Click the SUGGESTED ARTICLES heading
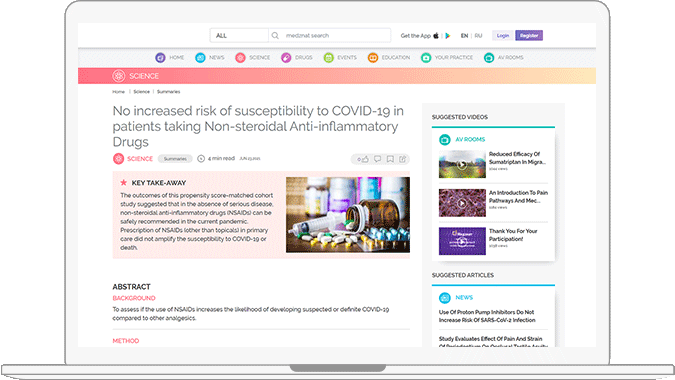Viewport: 675px width, 380px height. [463, 275]
